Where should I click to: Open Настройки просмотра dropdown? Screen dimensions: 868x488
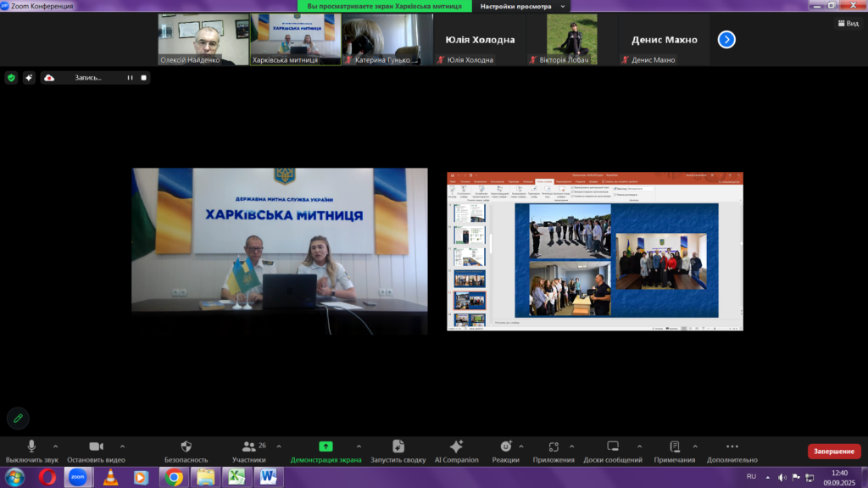(x=522, y=6)
